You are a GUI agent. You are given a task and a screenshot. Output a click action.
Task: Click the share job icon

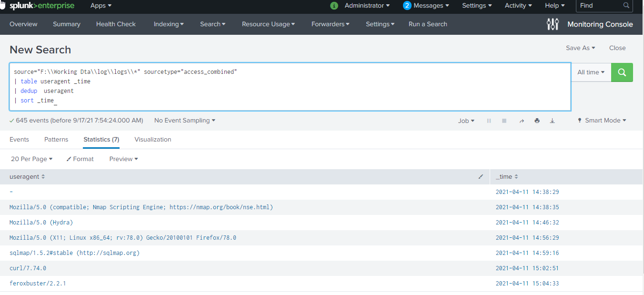[x=522, y=121]
